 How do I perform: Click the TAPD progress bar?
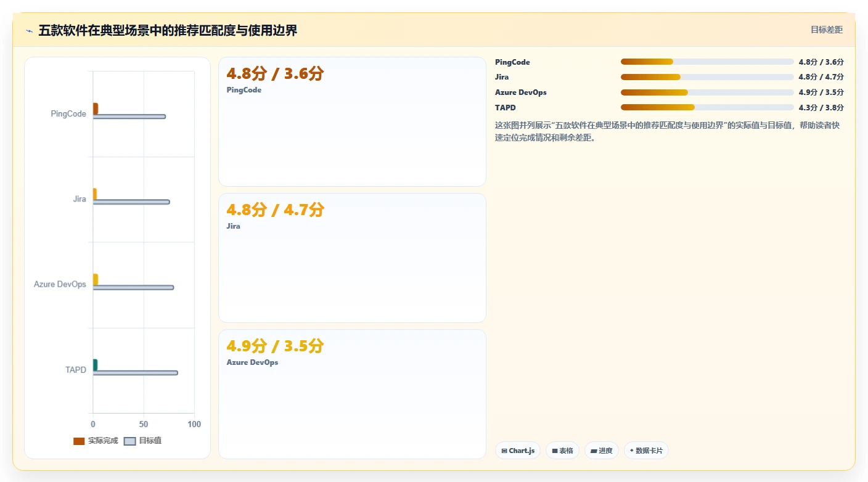pos(707,107)
